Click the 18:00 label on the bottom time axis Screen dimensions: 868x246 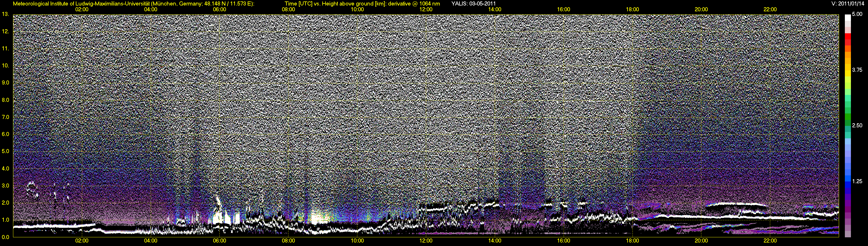click(x=632, y=241)
